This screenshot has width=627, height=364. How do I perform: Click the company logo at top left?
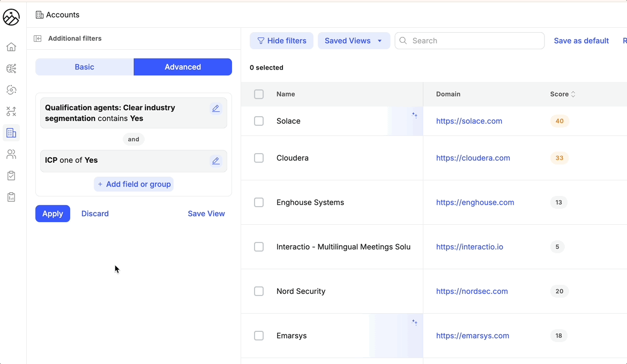11,17
